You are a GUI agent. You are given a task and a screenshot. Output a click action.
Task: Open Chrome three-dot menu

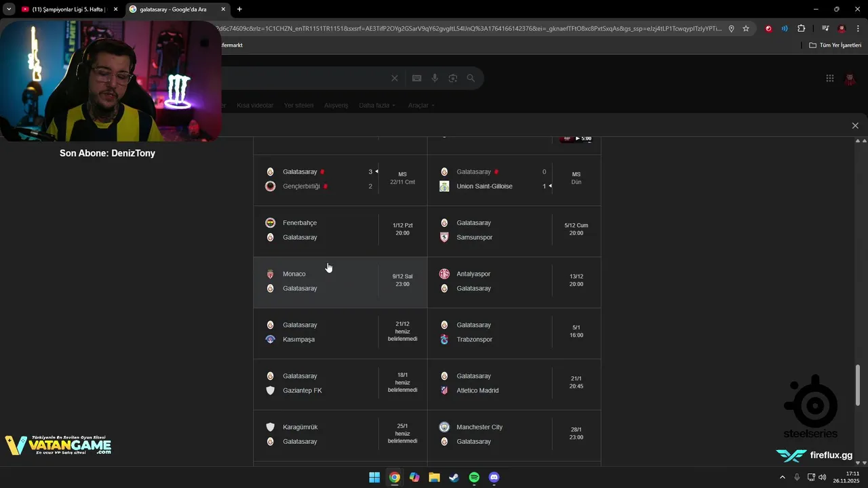click(x=858, y=28)
